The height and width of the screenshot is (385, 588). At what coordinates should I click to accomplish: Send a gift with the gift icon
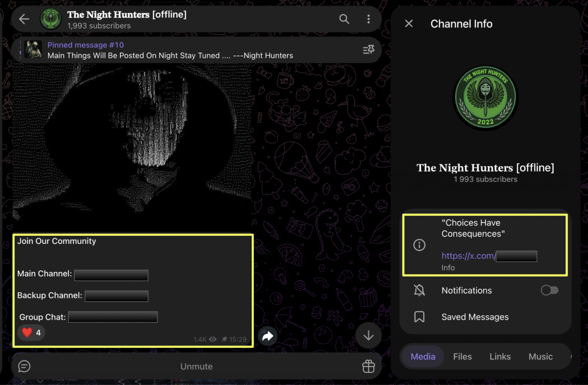tap(368, 366)
